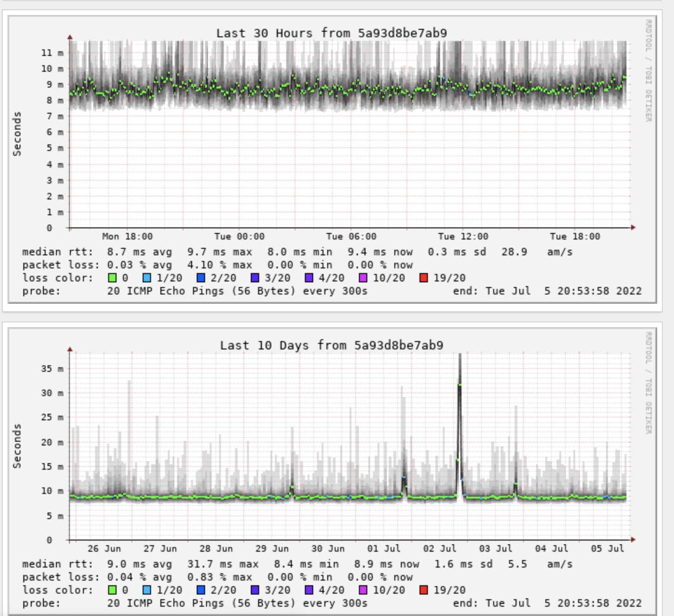Click '0.3 ms sd' value
This screenshot has width=674, height=616.
(x=457, y=252)
